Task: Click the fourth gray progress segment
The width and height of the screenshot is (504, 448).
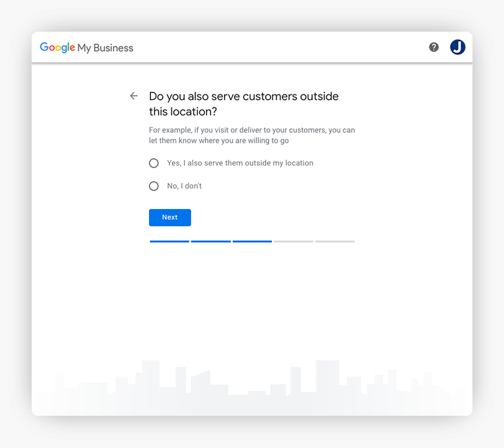Action: coord(294,241)
